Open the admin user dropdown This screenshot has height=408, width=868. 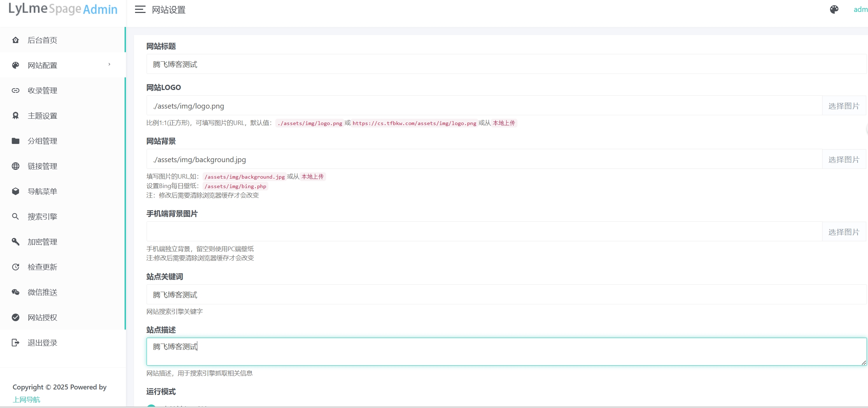coord(860,9)
